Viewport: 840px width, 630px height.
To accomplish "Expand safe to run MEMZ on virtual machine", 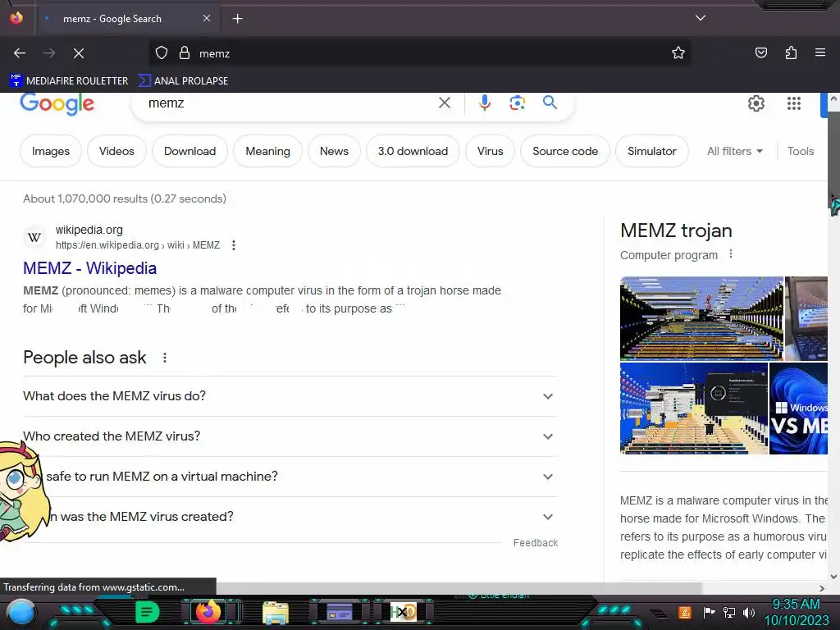I will pos(290,477).
